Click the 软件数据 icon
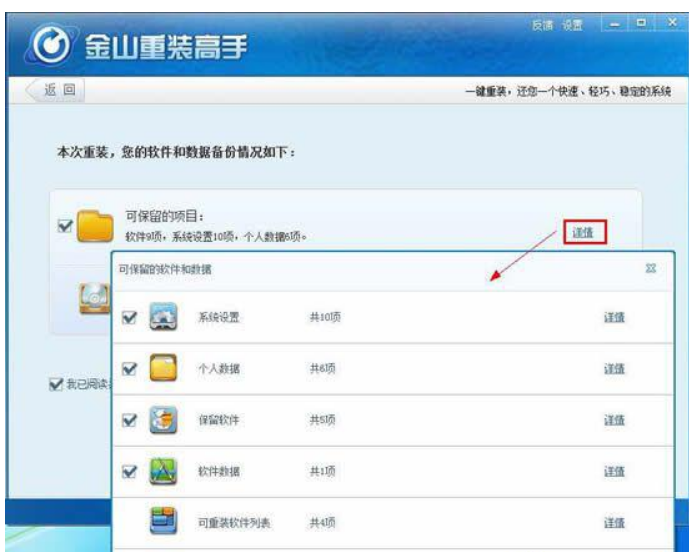Image resolution: width=689 pixels, height=552 pixels. point(163,472)
